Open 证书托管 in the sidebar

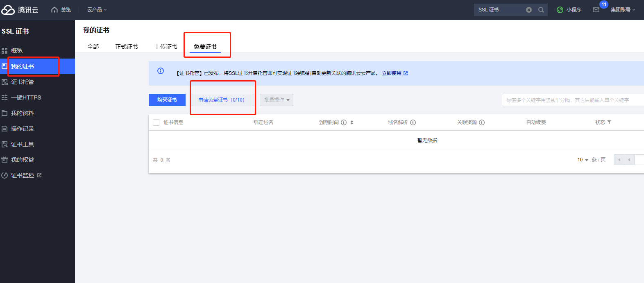point(23,82)
